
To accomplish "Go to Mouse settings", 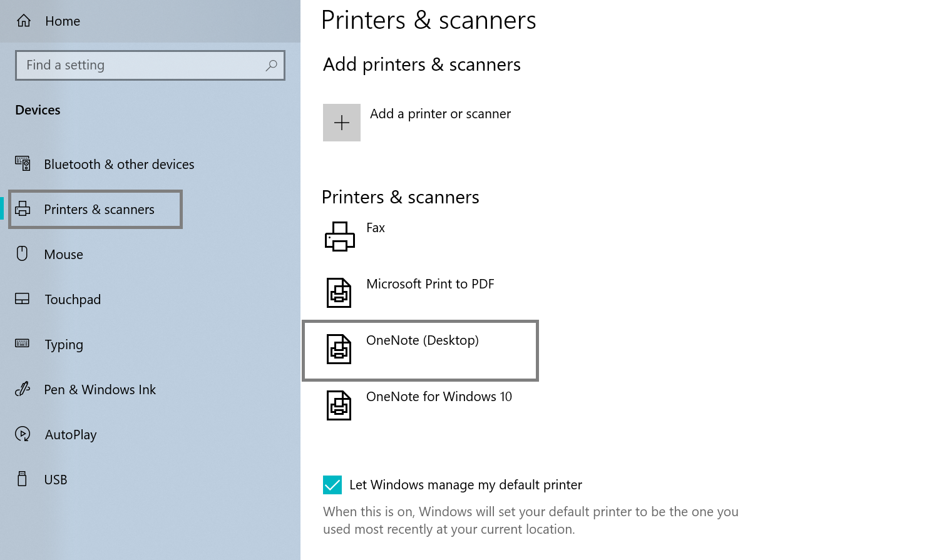I will coord(63,254).
